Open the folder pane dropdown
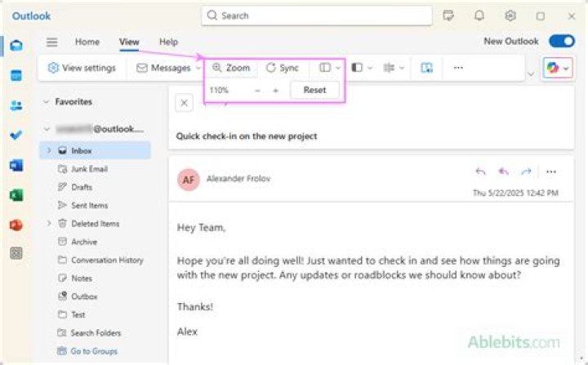The width and height of the screenshot is (588, 365). (362, 68)
